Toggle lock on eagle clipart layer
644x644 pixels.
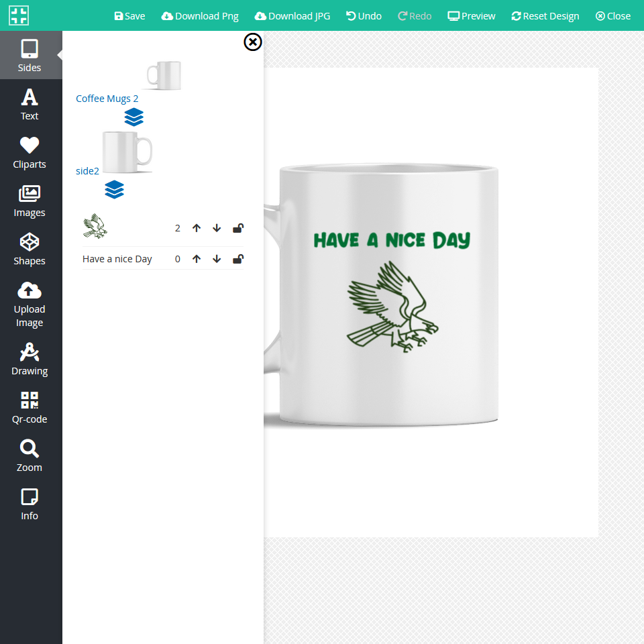(237, 228)
